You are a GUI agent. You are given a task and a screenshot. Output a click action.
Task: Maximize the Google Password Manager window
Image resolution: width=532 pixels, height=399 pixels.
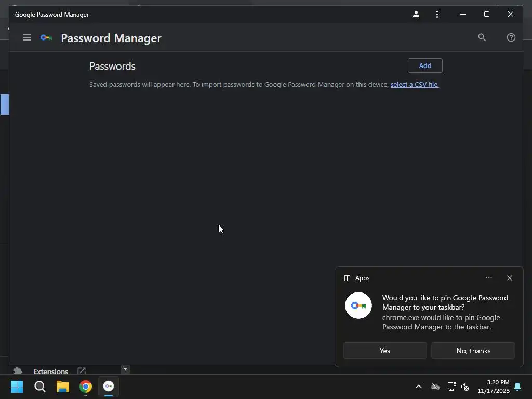[x=486, y=14]
